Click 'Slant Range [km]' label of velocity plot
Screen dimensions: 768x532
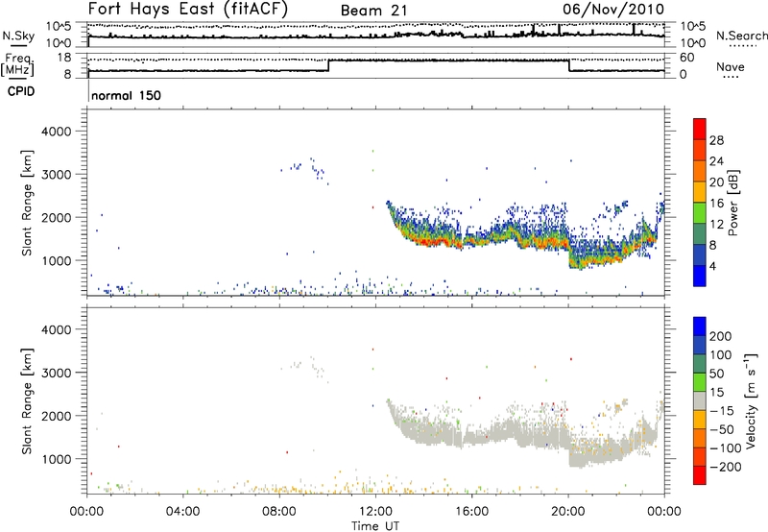tap(28, 401)
